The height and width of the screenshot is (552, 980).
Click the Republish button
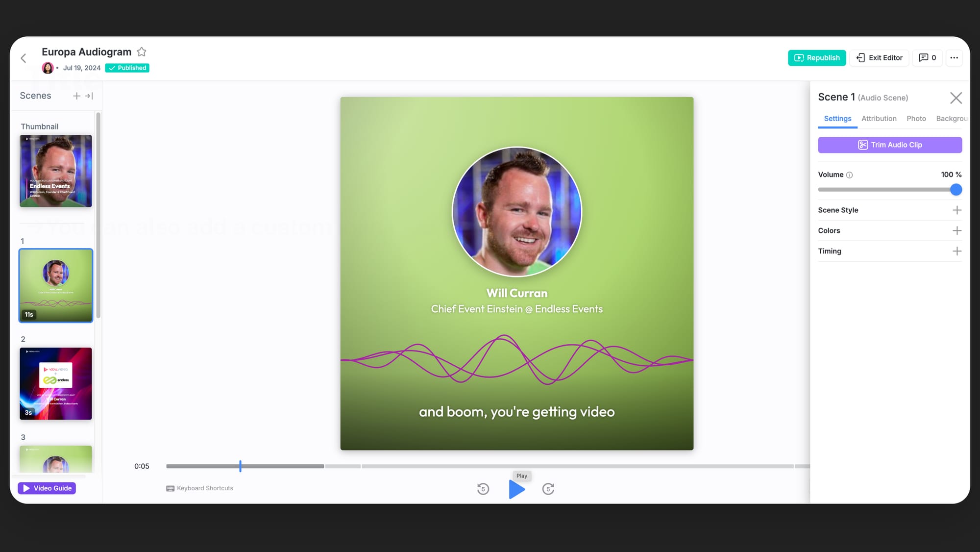816,58
